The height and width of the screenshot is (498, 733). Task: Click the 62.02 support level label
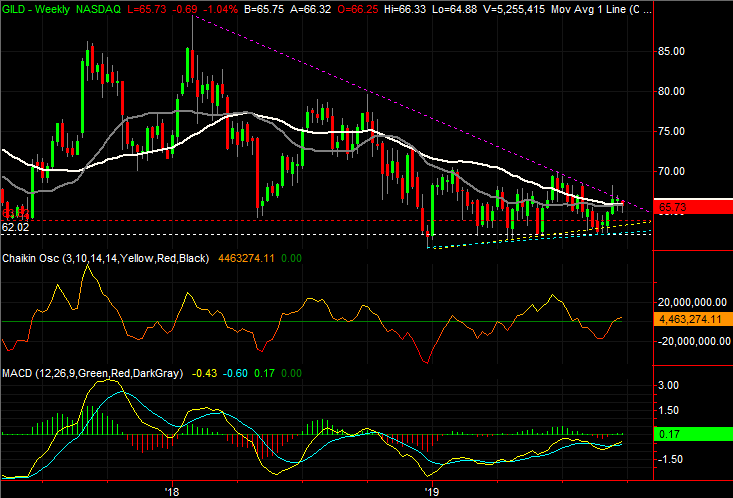coord(15,228)
